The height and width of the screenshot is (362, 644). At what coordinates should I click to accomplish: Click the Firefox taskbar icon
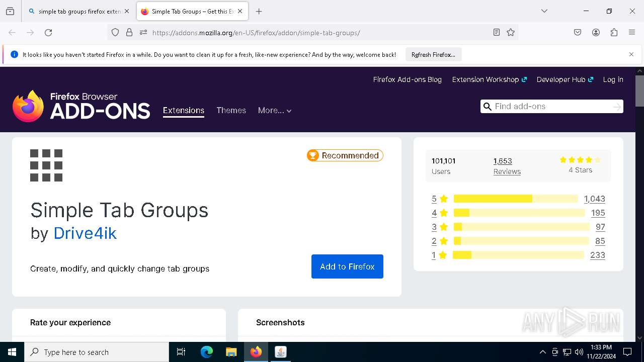[x=256, y=352]
